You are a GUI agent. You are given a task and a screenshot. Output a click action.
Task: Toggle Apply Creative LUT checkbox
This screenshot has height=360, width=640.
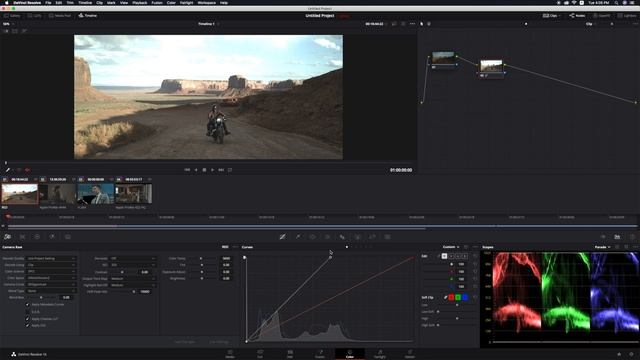(x=28, y=319)
